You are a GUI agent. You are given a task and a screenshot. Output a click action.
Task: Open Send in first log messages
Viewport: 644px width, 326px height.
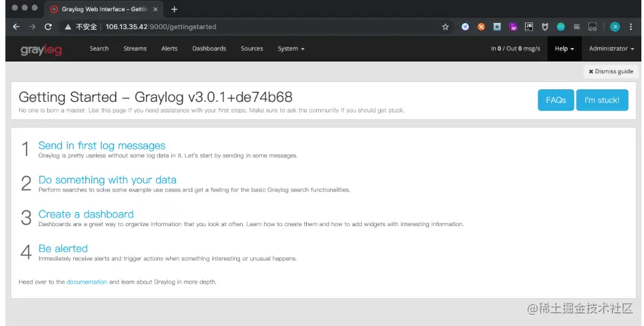pos(102,145)
